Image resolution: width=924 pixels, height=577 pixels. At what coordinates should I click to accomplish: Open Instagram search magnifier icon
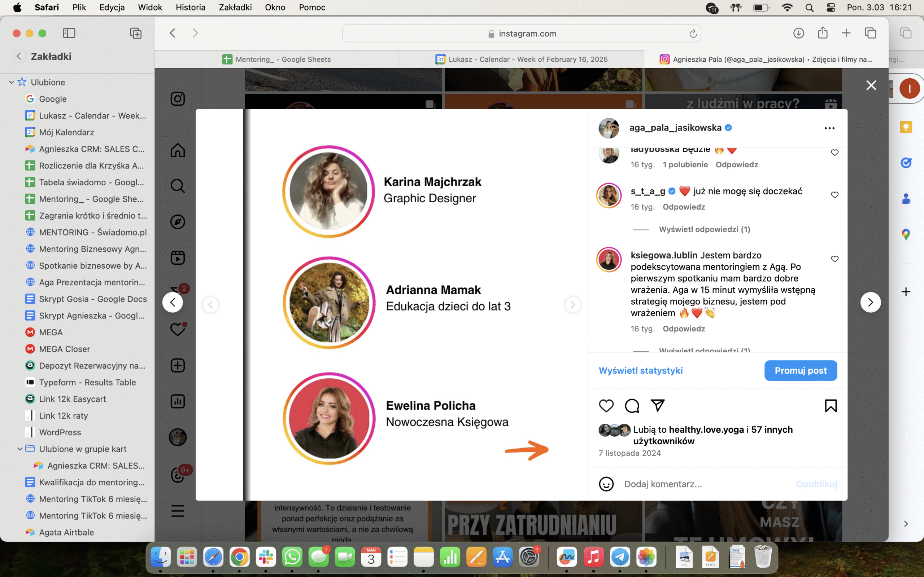178,186
